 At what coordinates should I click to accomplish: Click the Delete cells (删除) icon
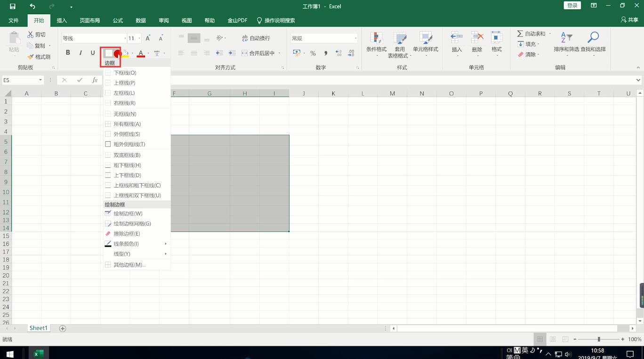pos(477,38)
